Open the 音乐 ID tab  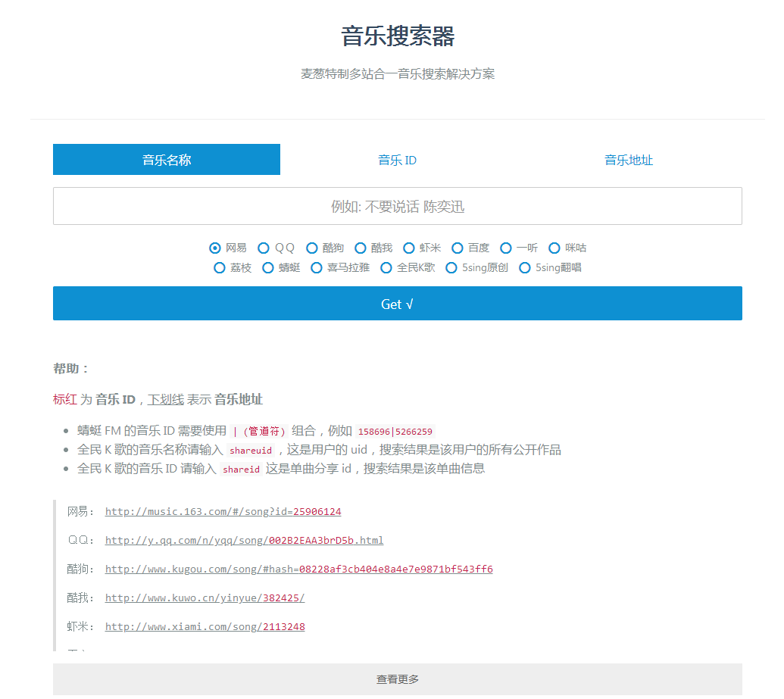click(x=397, y=160)
